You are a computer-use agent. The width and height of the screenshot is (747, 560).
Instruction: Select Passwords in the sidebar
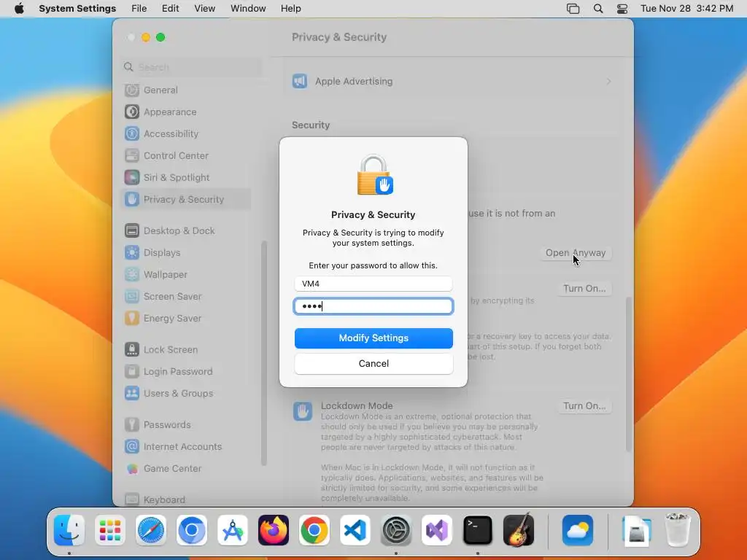tap(187, 425)
